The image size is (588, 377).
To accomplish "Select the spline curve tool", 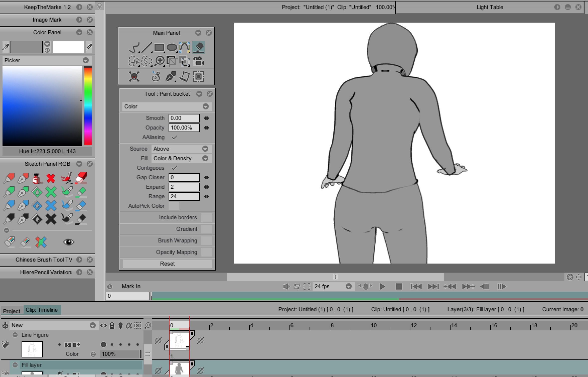I will [x=184, y=47].
